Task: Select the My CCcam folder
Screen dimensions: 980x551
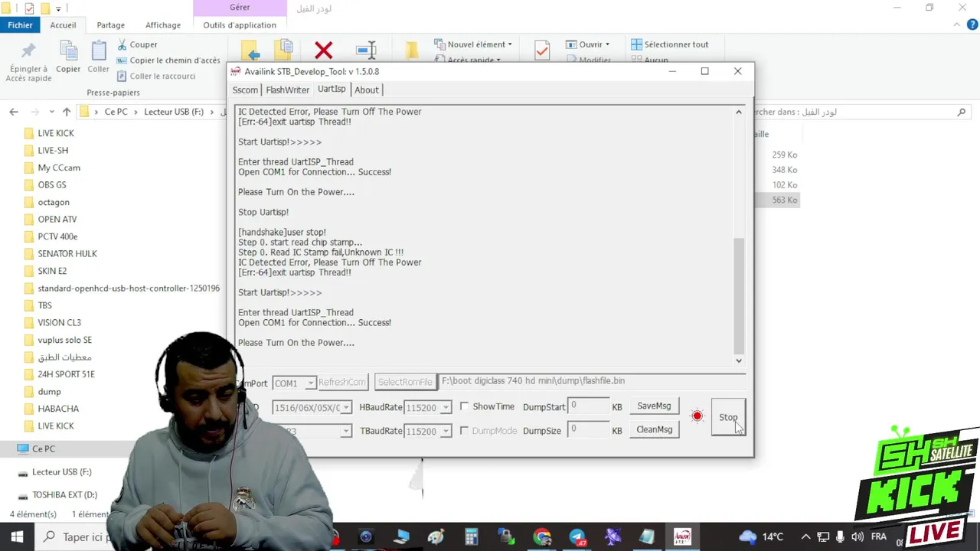Action: point(59,168)
